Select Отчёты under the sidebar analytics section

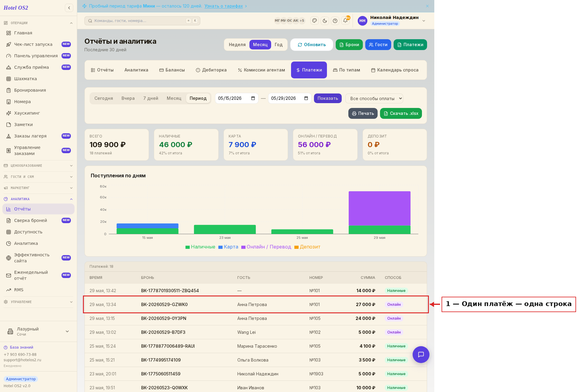pos(38,209)
